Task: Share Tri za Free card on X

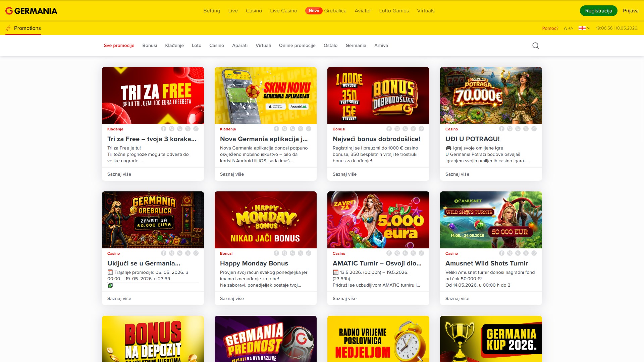Action: [x=188, y=129]
